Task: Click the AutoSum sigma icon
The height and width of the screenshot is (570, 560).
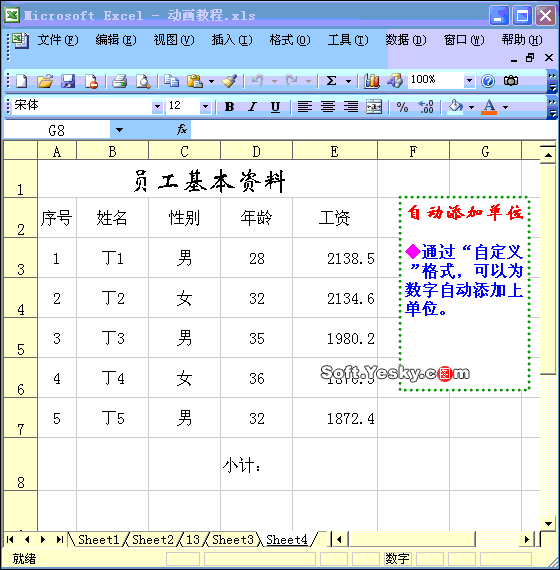Action: (x=331, y=81)
